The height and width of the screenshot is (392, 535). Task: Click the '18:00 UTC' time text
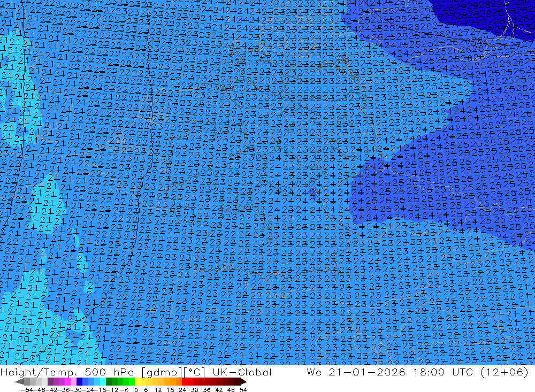pyautogui.click(x=443, y=372)
